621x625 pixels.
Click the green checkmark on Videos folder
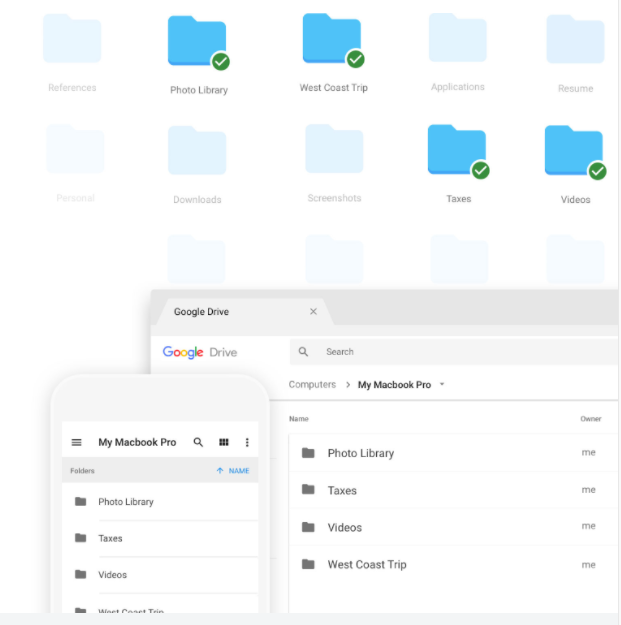click(597, 171)
